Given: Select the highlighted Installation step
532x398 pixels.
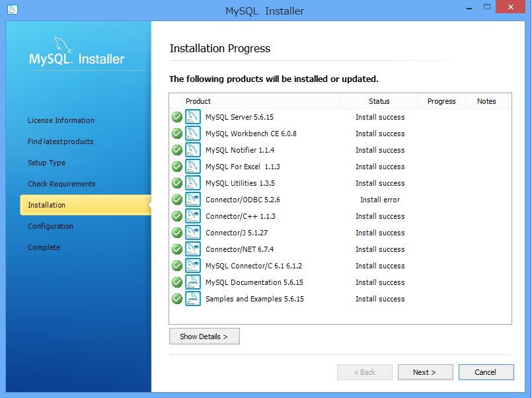Looking at the screenshot, I should [85, 205].
